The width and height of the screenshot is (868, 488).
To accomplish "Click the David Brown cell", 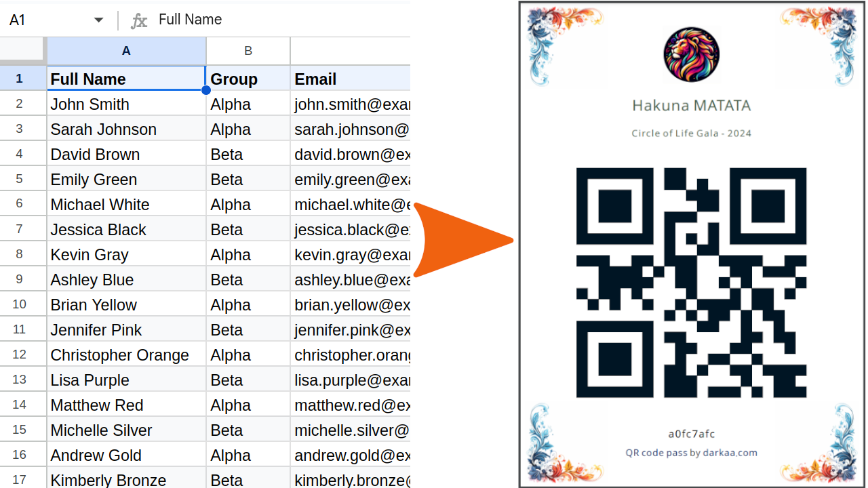I will point(126,154).
